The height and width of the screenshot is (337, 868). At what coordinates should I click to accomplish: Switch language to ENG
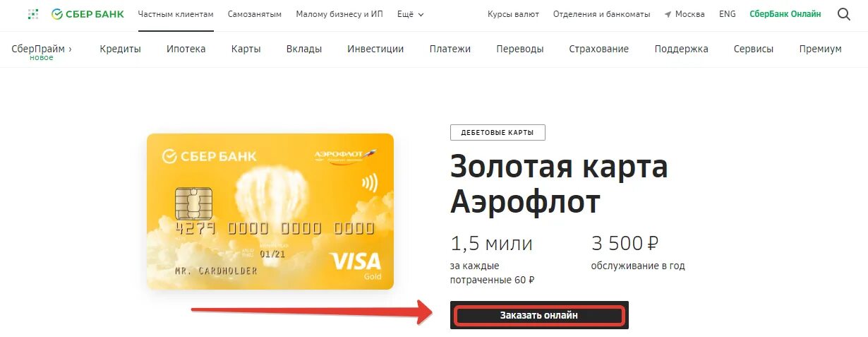pos(727,14)
